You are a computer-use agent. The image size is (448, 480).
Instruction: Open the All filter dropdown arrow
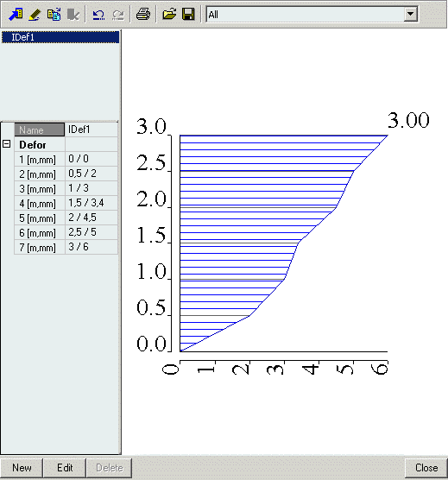click(x=410, y=14)
